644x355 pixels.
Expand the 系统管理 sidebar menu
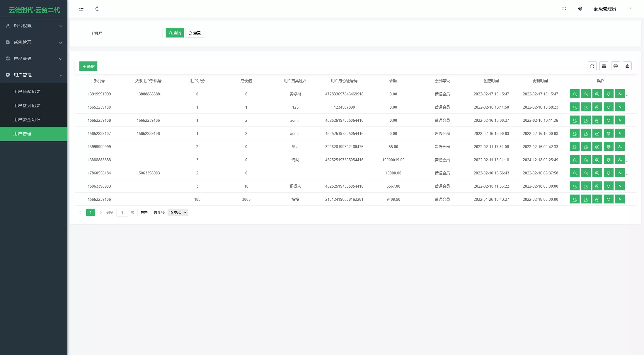tap(34, 42)
